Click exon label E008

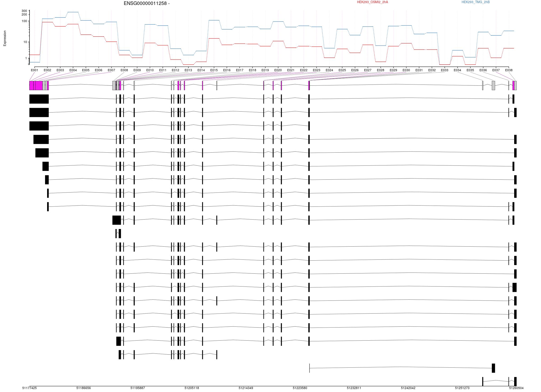(124, 70)
